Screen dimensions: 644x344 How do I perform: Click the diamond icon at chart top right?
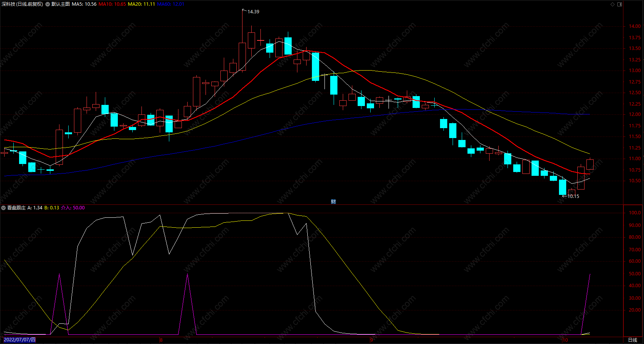[x=613, y=4]
